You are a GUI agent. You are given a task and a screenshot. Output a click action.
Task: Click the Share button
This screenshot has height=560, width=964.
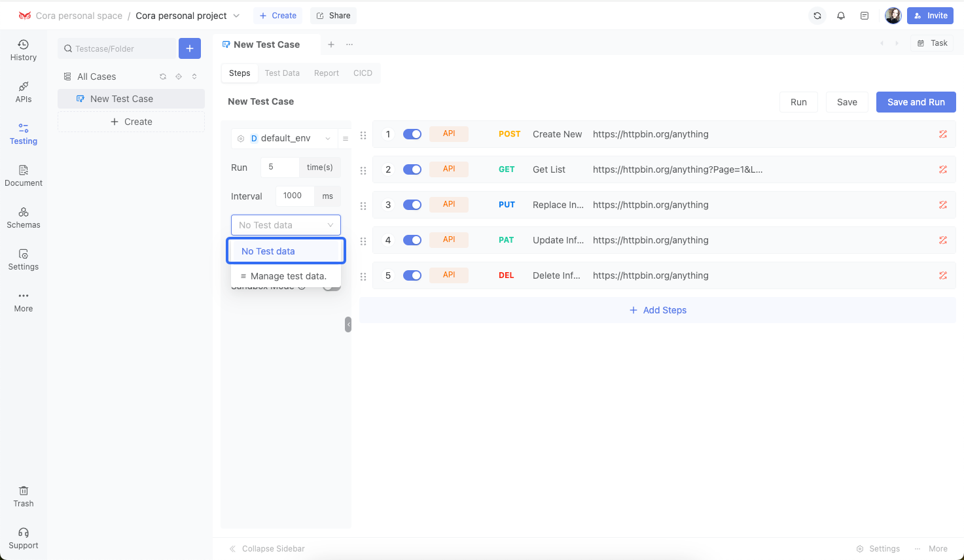[x=333, y=16]
